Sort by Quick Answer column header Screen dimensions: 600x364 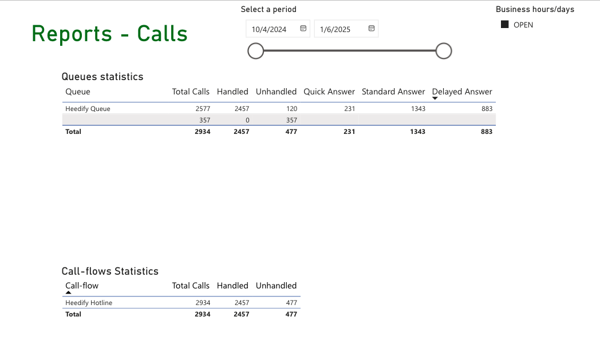[x=329, y=92]
